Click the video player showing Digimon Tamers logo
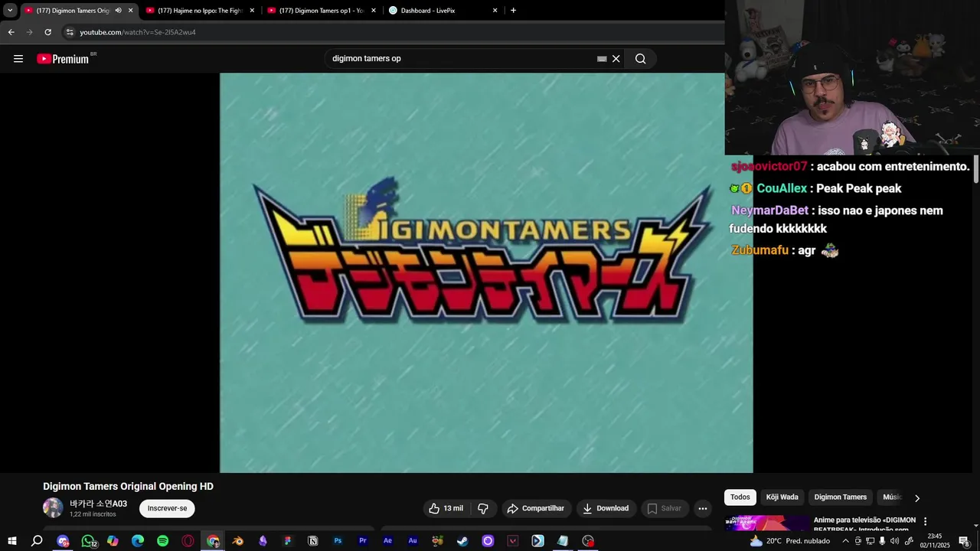This screenshot has width=980, height=551. (486, 273)
